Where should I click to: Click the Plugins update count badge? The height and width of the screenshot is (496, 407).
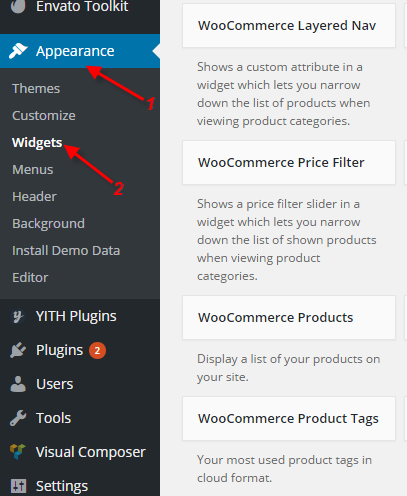(97, 350)
